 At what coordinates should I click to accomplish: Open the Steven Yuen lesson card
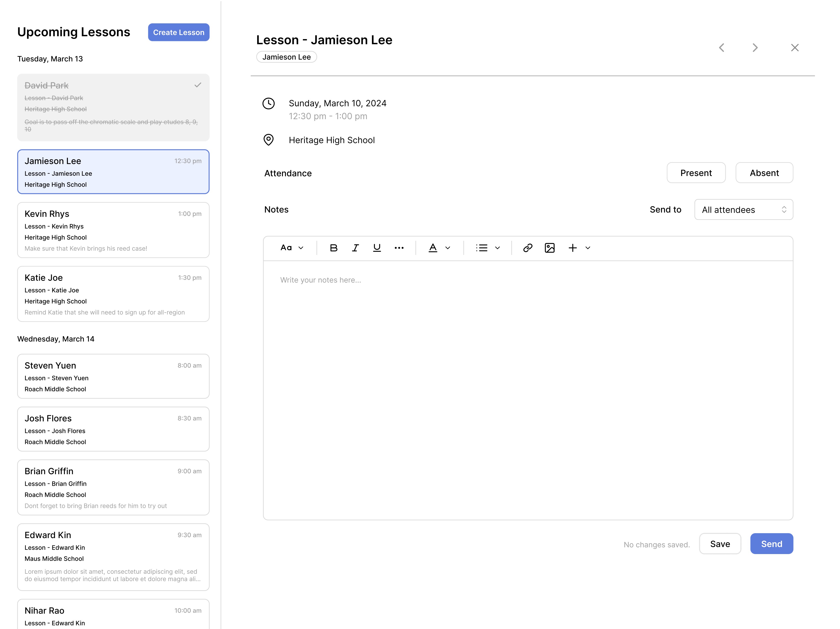point(113,376)
